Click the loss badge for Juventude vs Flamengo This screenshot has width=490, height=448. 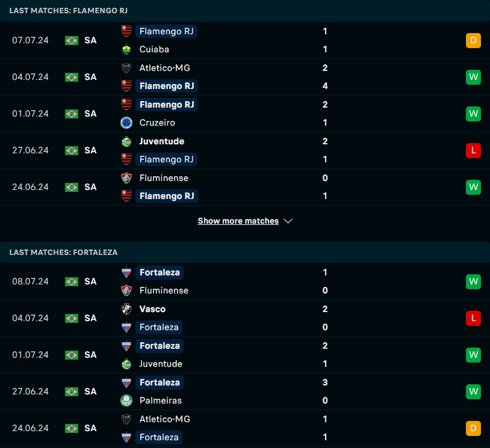[473, 150]
